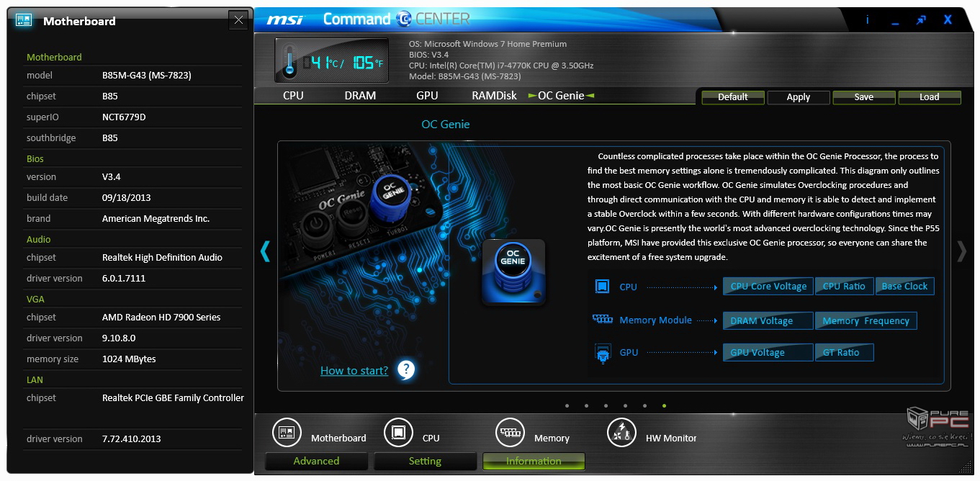This screenshot has width=980, height=481.
Task: Click the Apply button
Action: [x=798, y=97]
